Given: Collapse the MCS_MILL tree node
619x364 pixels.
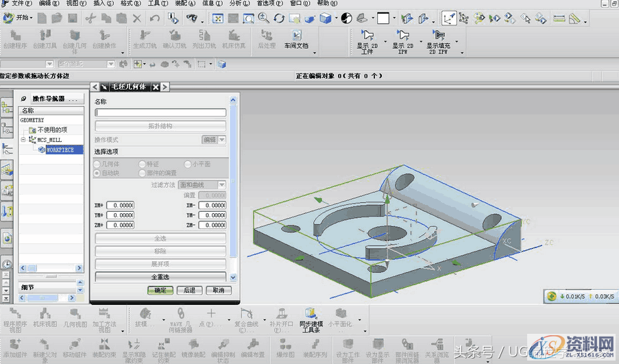Looking at the screenshot, I should coord(23,140).
